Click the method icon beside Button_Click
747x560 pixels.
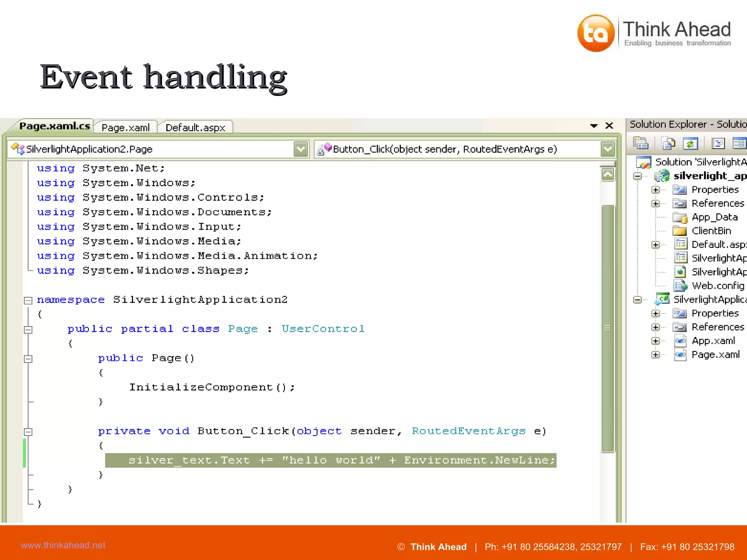coord(324,149)
